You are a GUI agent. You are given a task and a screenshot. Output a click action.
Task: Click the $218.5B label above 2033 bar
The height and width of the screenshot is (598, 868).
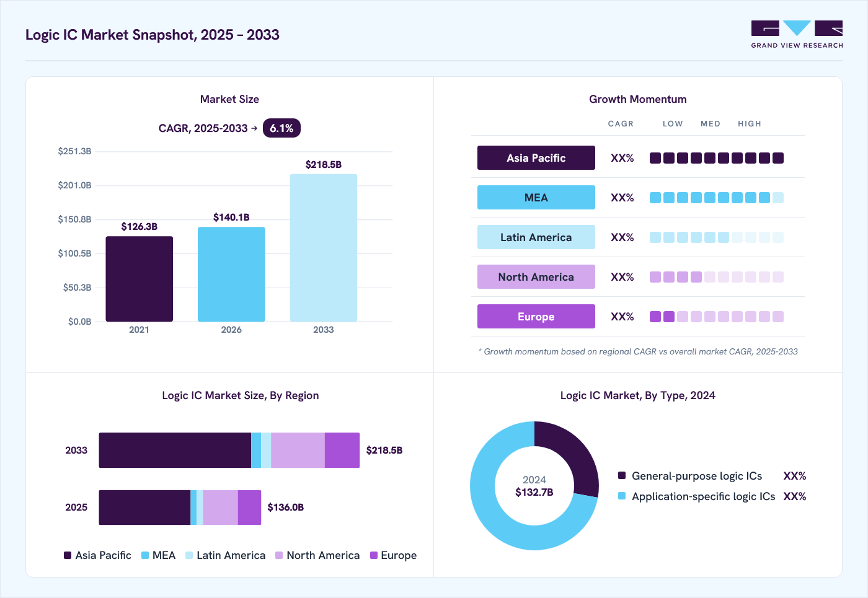324,165
